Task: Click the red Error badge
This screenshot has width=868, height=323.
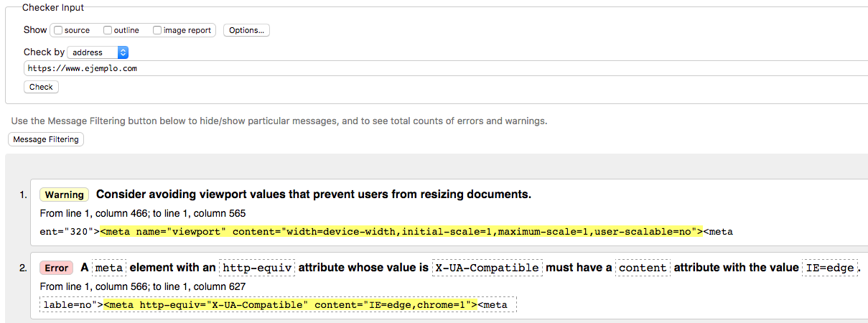Action: pyautogui.click(x=57, y=268)
